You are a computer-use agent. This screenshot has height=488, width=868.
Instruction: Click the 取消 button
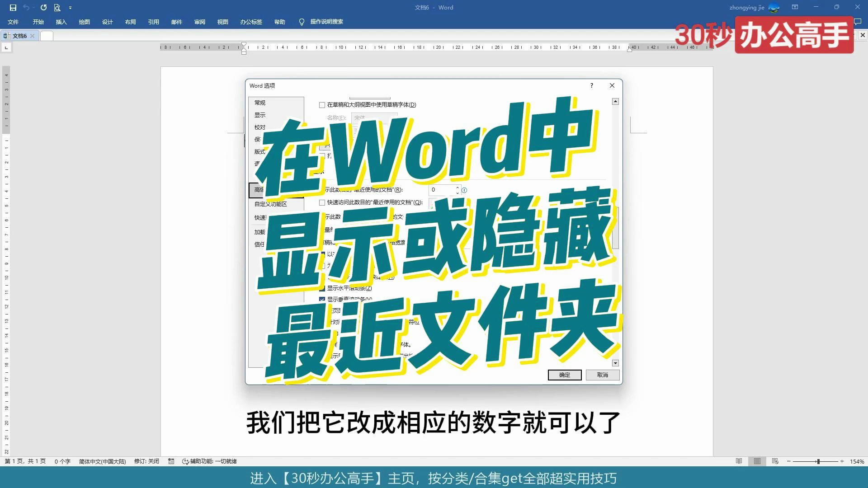602,375
